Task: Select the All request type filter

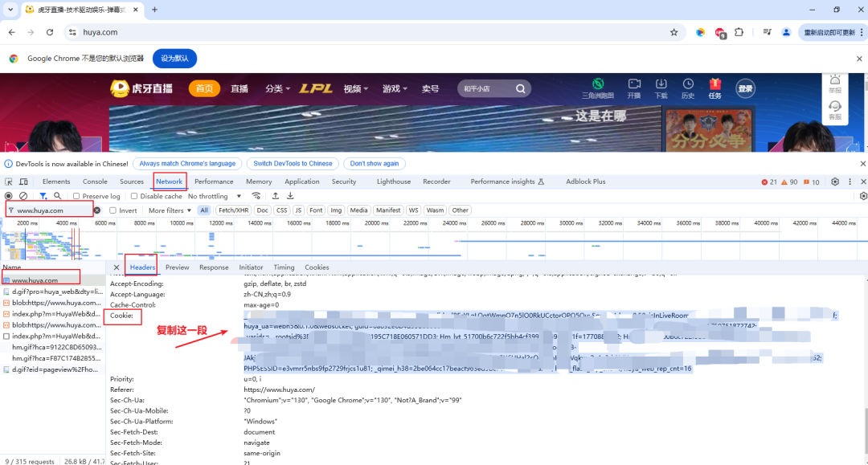Action: 204,210
